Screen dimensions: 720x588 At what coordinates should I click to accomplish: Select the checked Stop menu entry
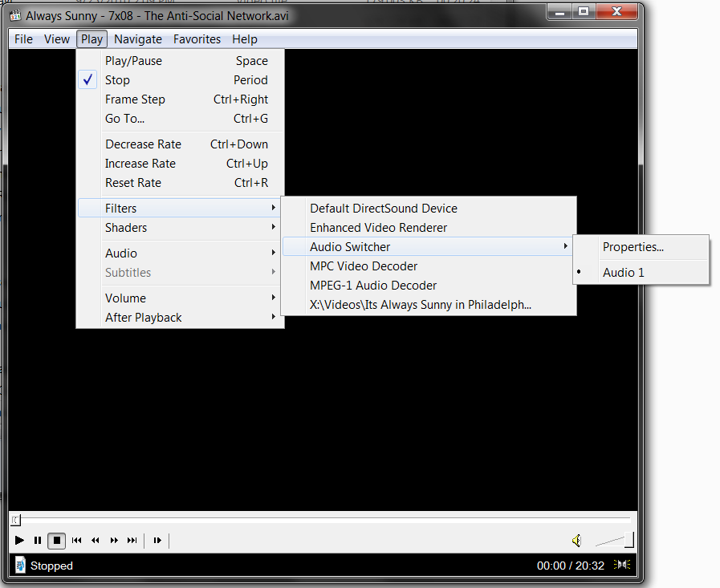(x=117, y=80)
